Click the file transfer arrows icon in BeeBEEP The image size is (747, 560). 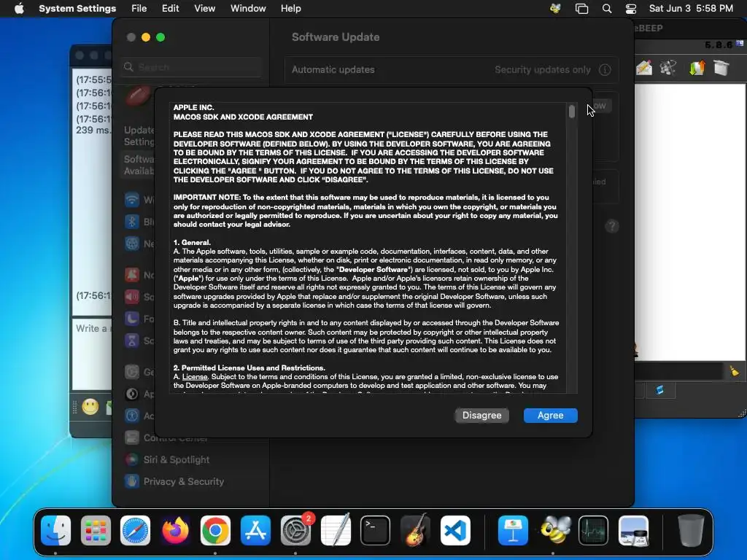(697, 68)
